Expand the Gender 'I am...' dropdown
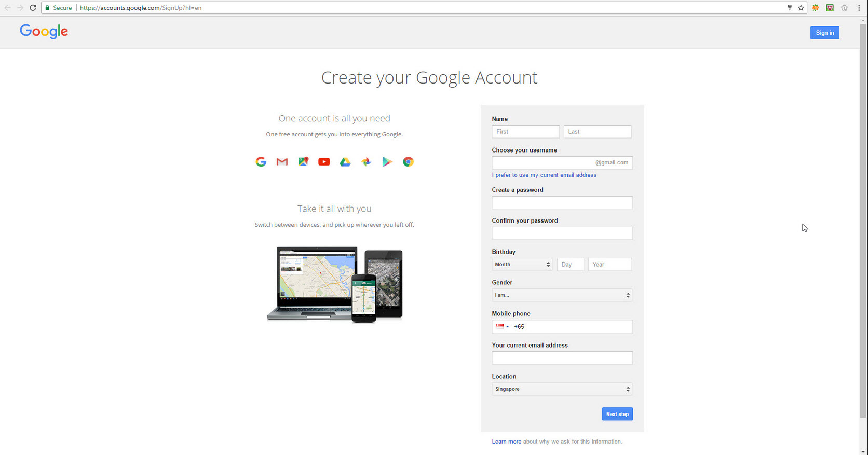 click(x=562, y=295)
